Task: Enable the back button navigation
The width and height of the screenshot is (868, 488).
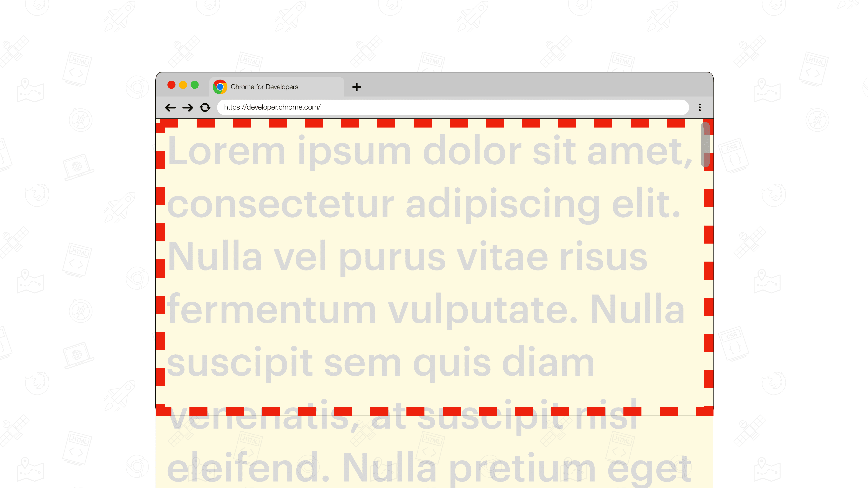Action: 171,107
